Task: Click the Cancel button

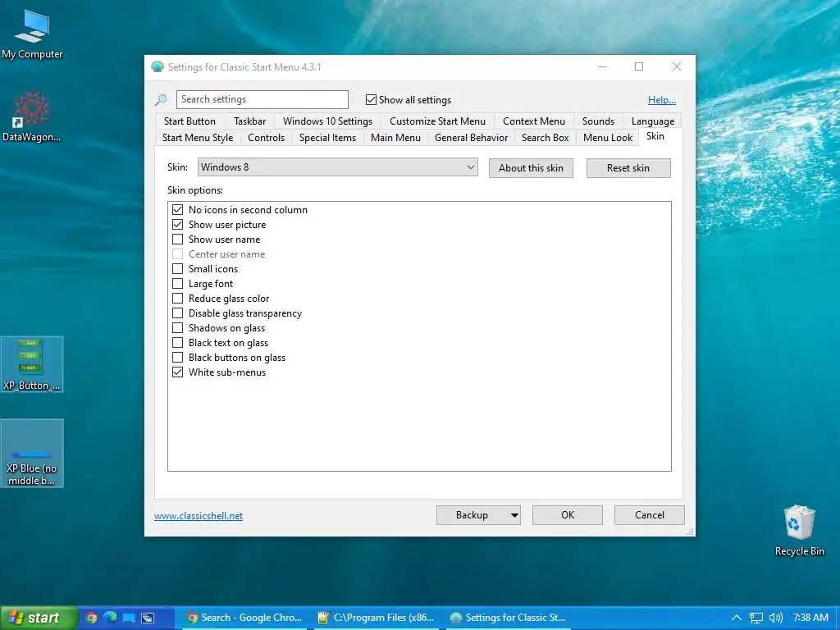Action: [650, 515]
